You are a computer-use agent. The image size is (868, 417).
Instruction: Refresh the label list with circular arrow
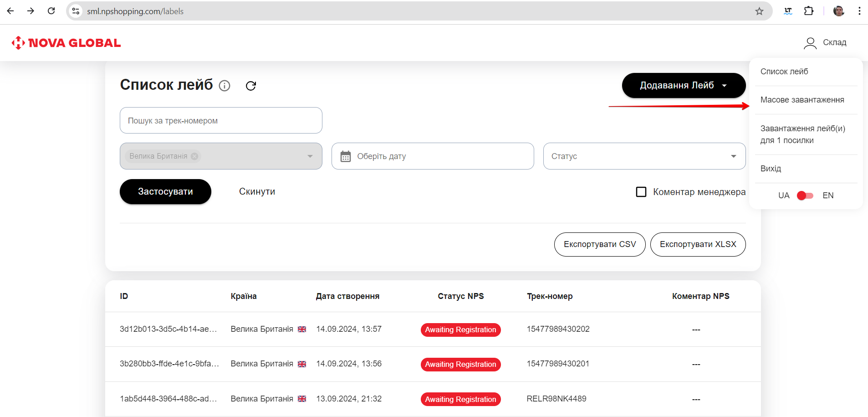click(251, 86)
